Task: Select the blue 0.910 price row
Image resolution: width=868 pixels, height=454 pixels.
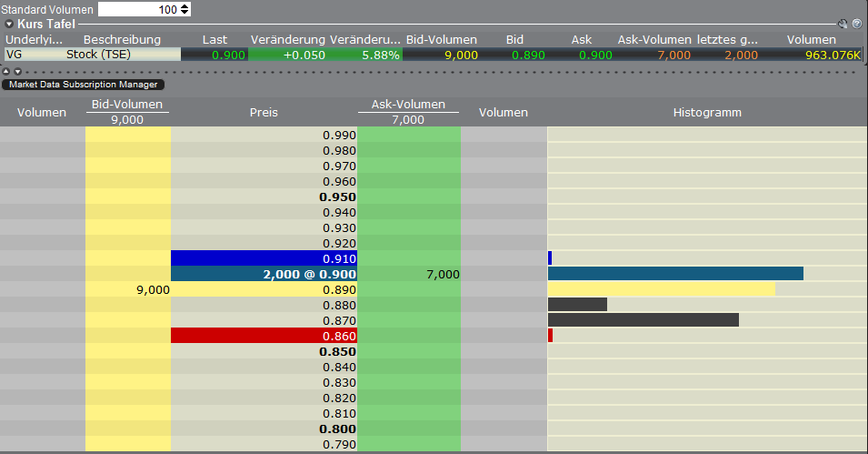Action: 264,258
